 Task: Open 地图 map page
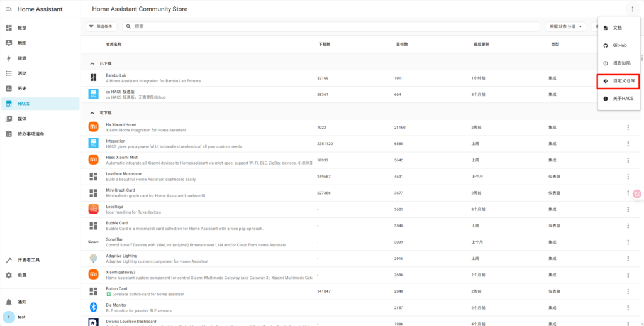pos(23,43)
